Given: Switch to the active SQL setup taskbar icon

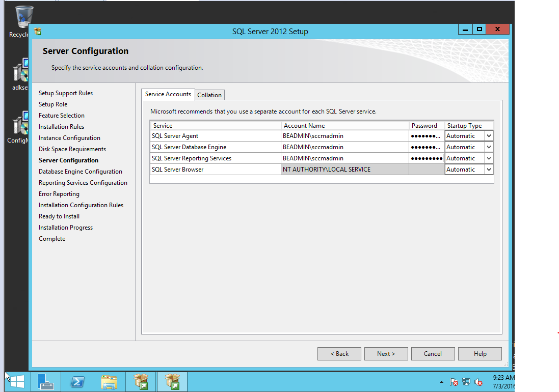Looking at the screenshot, I should tap(172, 382).
